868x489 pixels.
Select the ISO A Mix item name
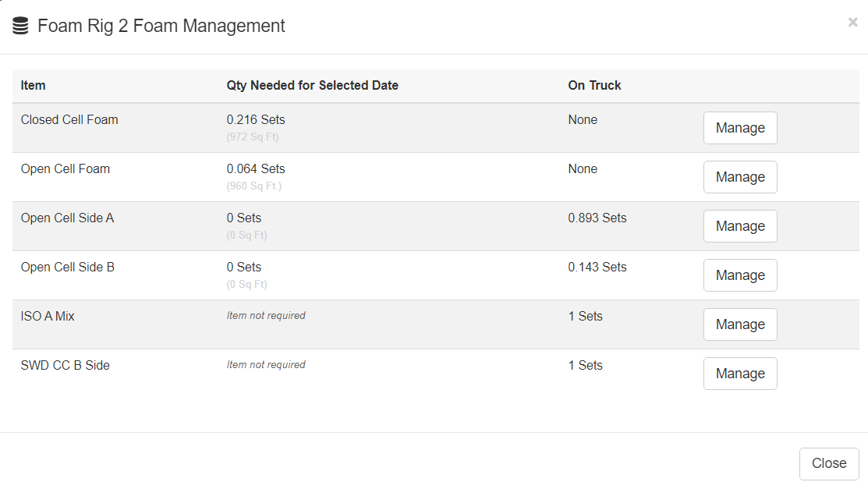48,317
